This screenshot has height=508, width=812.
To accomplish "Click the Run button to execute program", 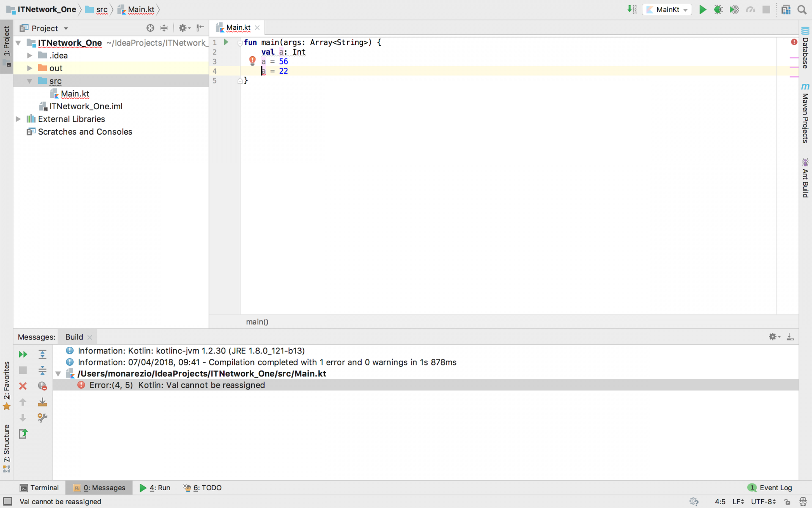I will pos(702,9).
